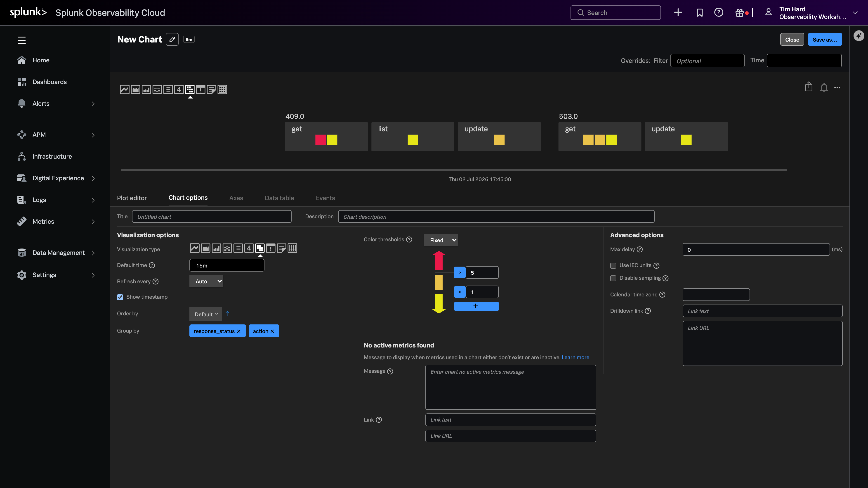Image resolution: width=868 pixels, height=488 pixels.
Task: Expand the Data Management section
Action: (93, 253)
